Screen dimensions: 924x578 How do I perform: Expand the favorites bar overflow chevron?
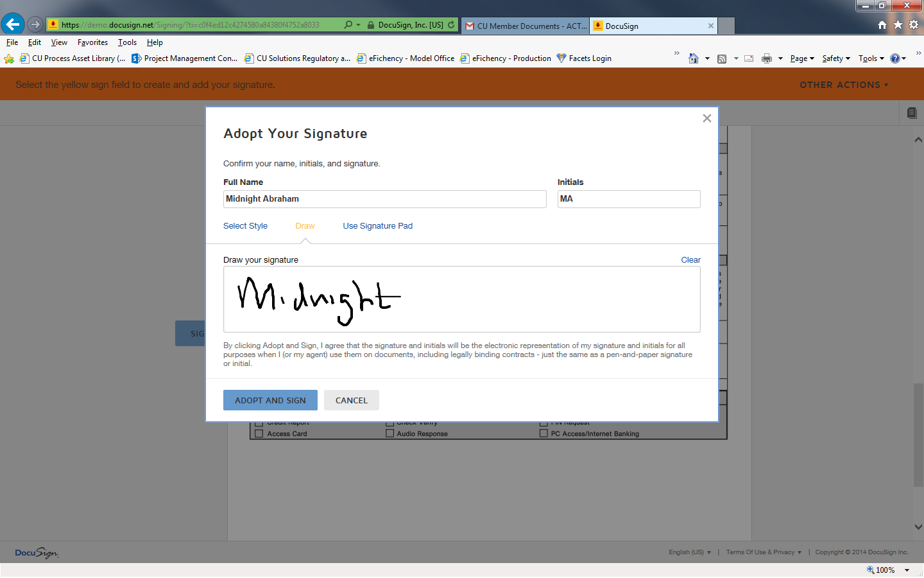[676, 53]
